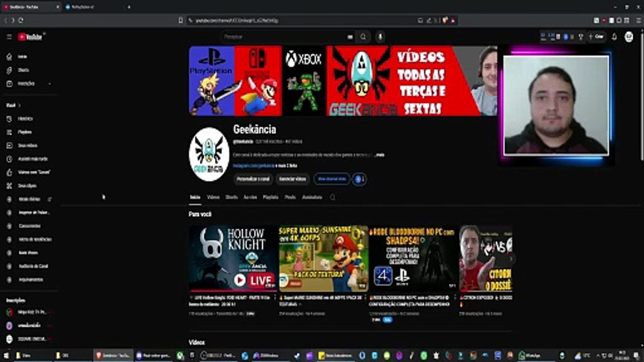
Task: Switch to the Ao vivo channel tab
Action: coord(250,198)
